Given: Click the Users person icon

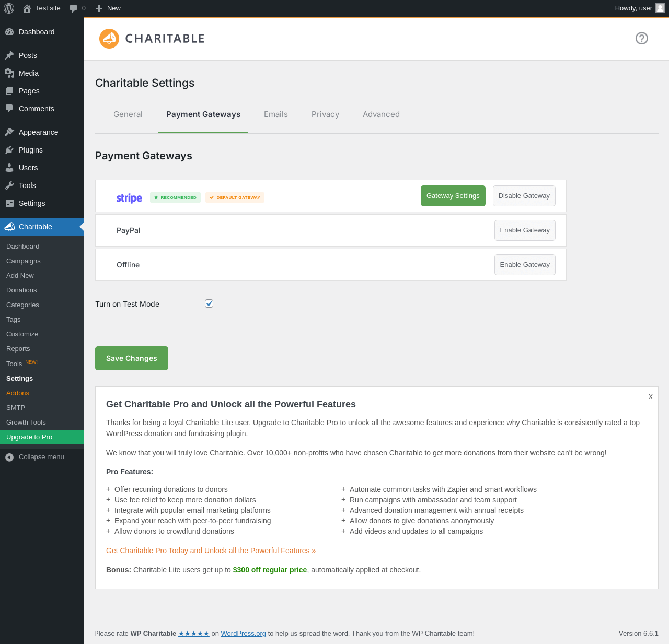Looking at the screenshot, I should [x=9, y=168].
